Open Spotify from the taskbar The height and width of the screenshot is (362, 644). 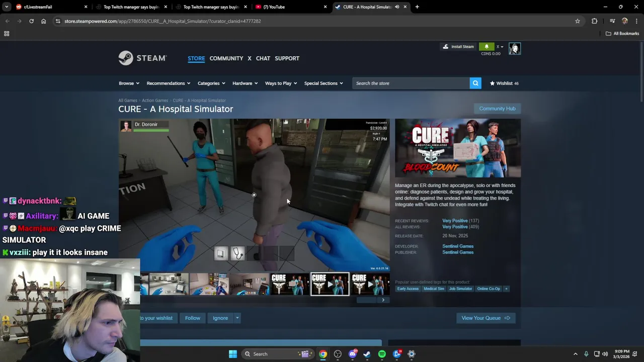coord(382,354)
